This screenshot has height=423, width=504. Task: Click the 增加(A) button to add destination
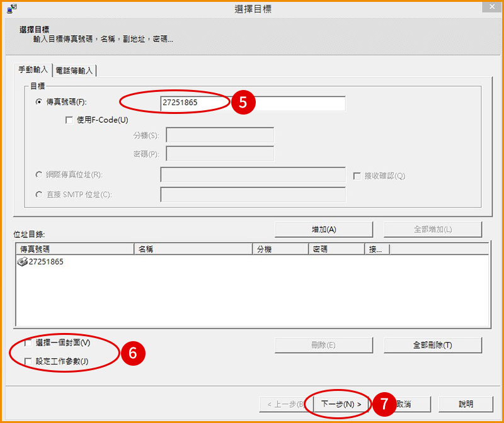click(x=323, y=228)
